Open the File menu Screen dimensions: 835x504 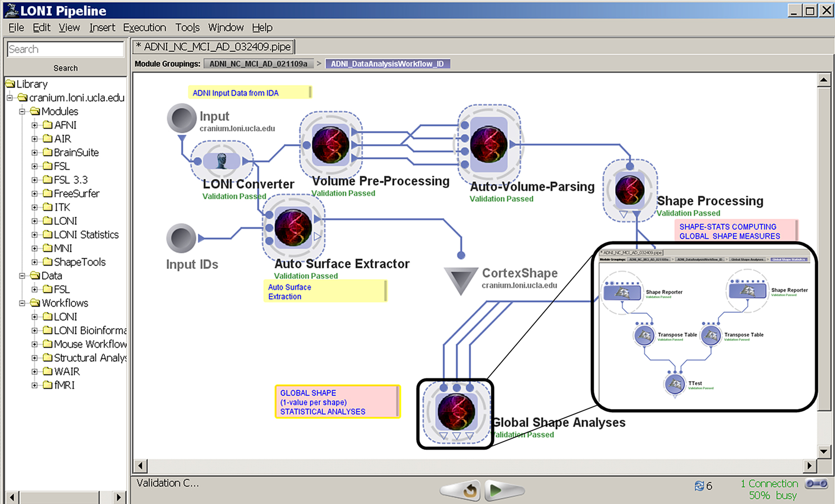tap(16, 27)
